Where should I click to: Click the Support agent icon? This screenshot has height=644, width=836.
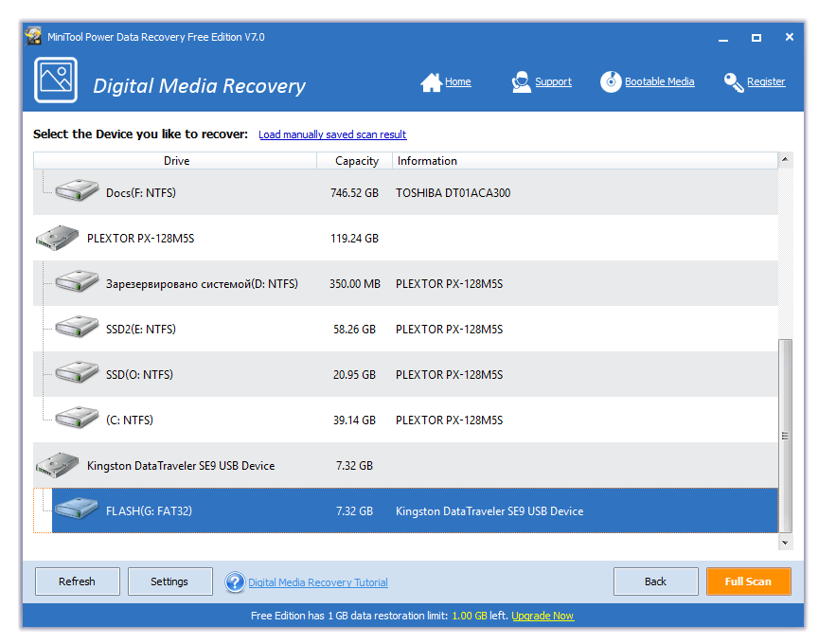pos(521,82)
